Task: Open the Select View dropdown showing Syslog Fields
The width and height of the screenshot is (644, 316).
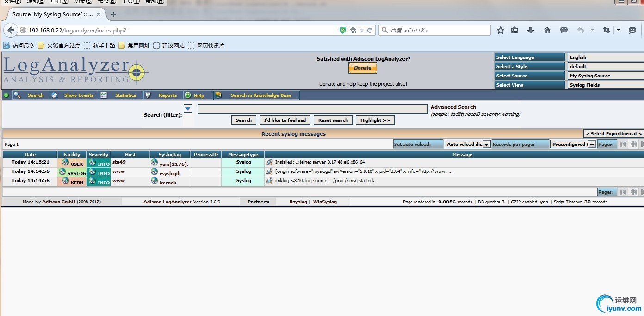Action: (606, 85)
